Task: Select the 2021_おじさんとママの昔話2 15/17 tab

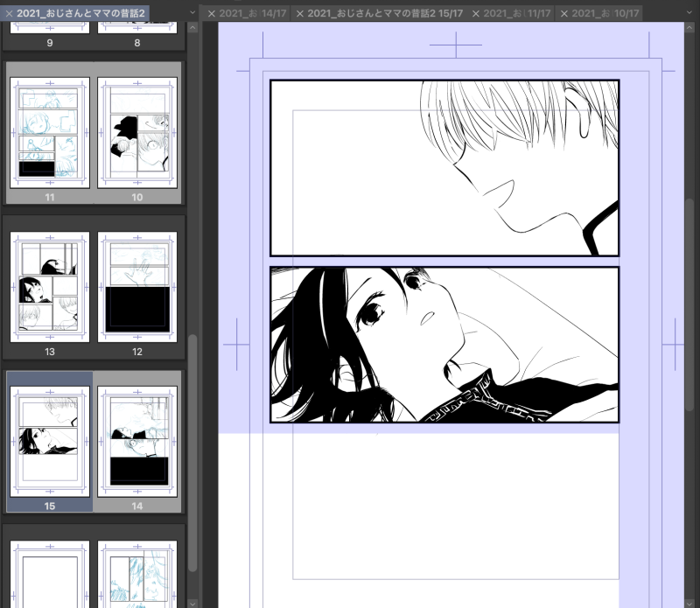Action: click(385, 13)
